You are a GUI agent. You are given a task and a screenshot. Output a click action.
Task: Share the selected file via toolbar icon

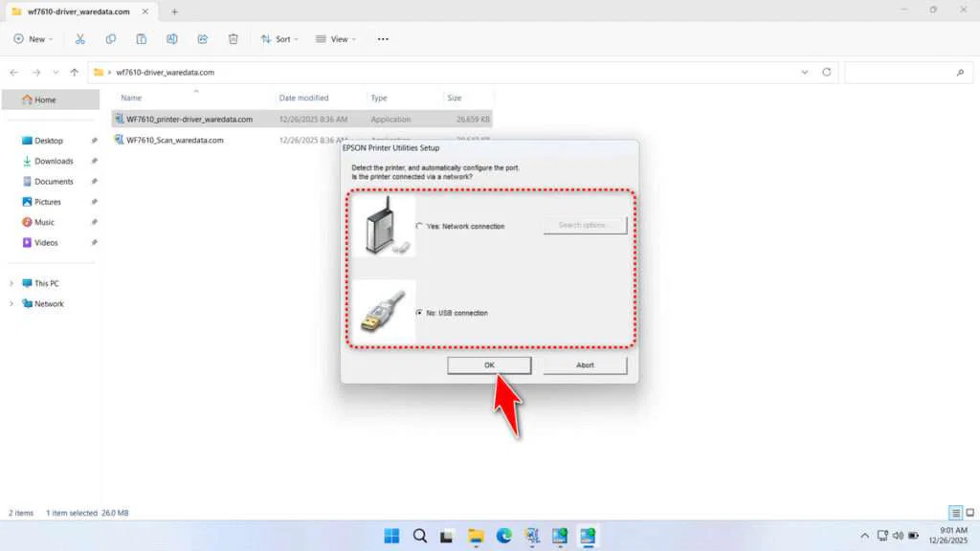pyautogui.click(x=202, y=39)
